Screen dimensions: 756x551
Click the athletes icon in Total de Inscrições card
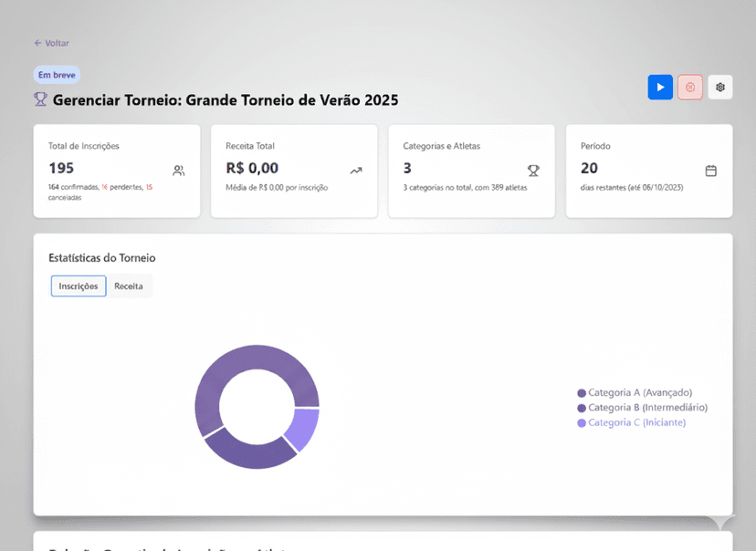[180, 171]
